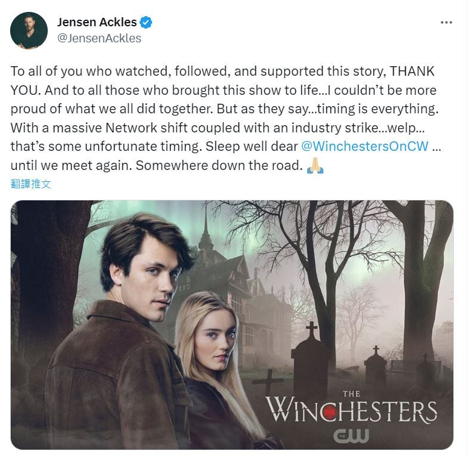Open the three-dot more options menu
Image resolution: width=476 pixels, height=455 pixels.
pos(446,22)
